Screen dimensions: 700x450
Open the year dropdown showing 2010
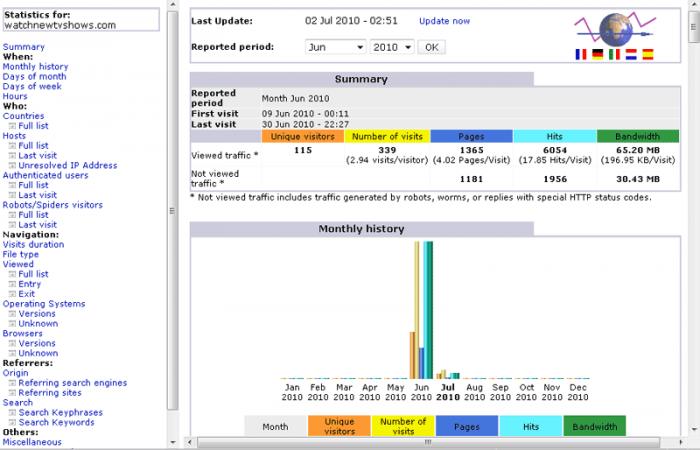tap(392, 47)
